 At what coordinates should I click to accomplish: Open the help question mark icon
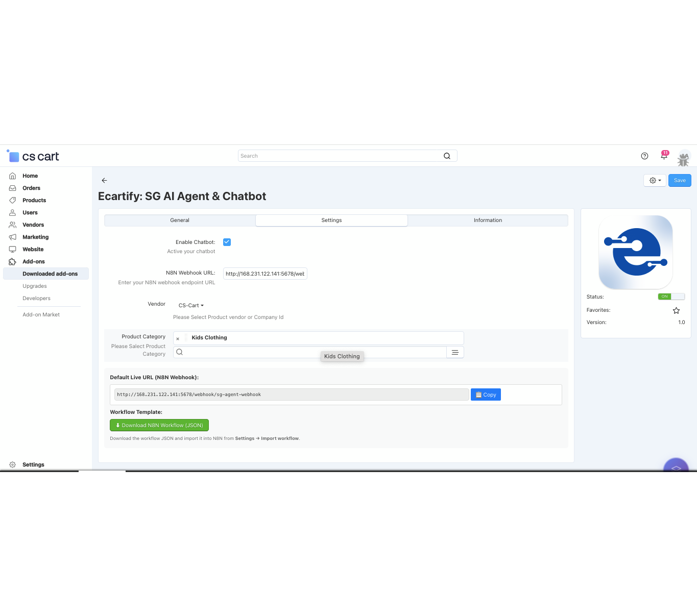(644, 156)
